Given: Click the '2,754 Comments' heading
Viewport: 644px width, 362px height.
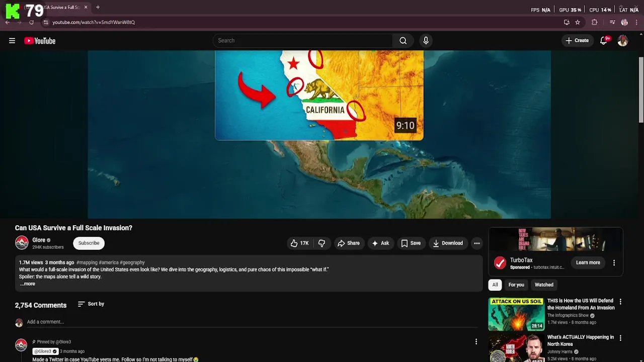Looking at the screenshot, I should [41, 305].
